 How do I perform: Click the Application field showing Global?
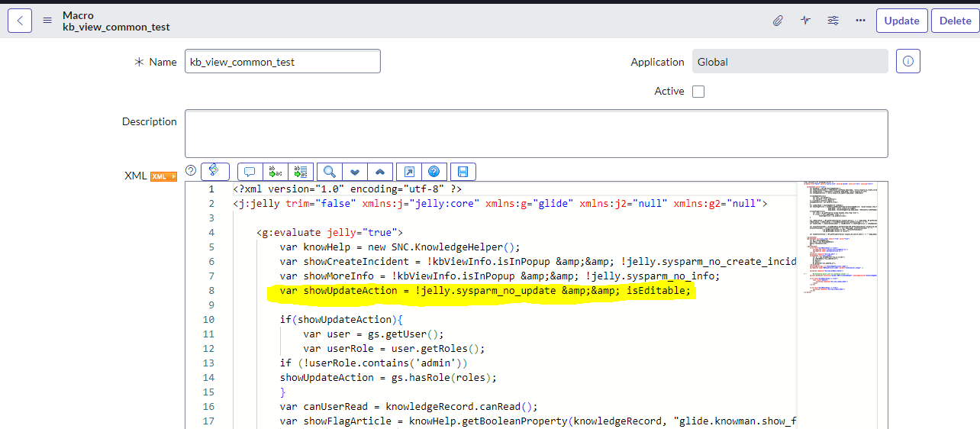coord(790,62)
